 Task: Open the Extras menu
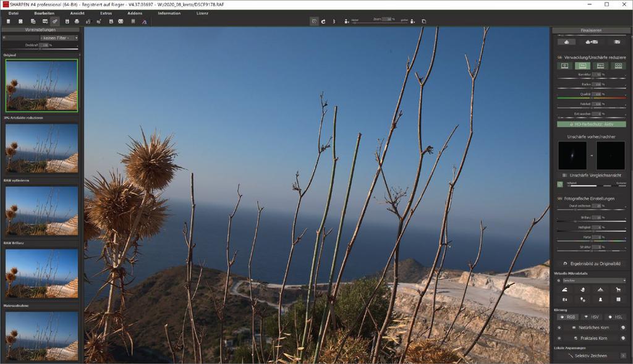click(x=106, y=14)
